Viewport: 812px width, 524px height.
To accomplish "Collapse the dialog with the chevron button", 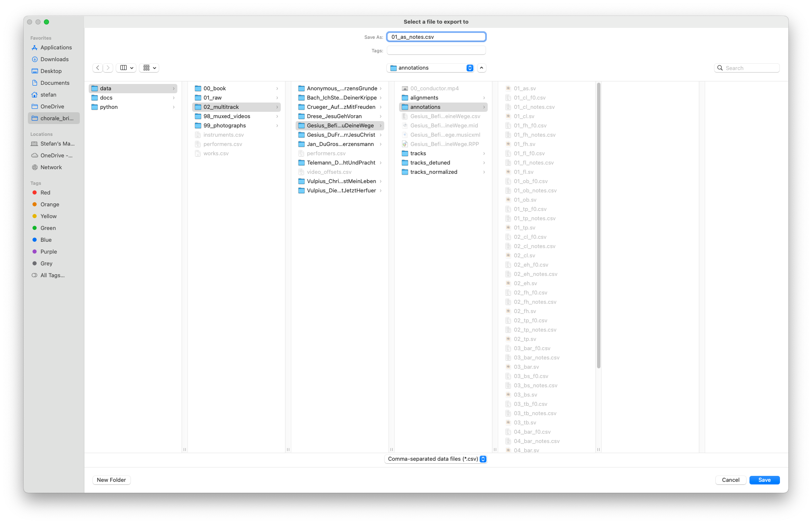I will click(481, 68).
